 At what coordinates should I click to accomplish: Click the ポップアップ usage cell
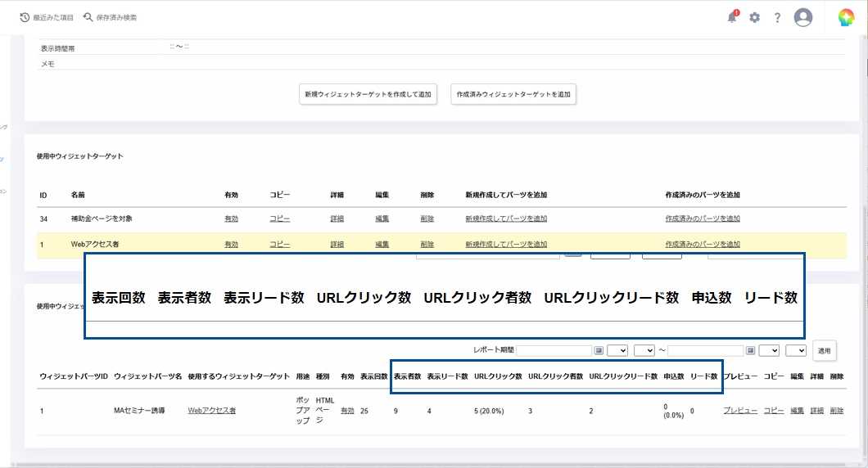tap(303, 411)
